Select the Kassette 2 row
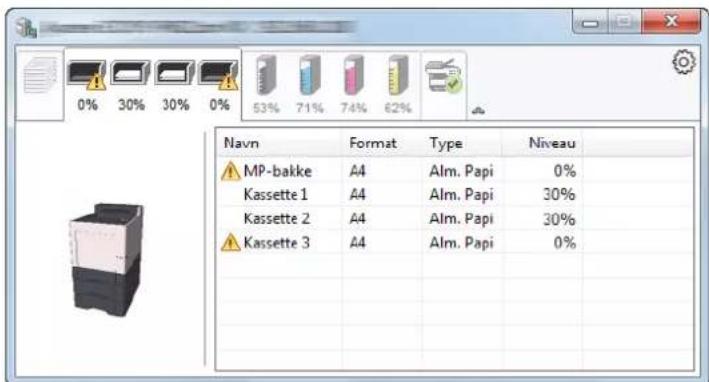 pos(455,219)
